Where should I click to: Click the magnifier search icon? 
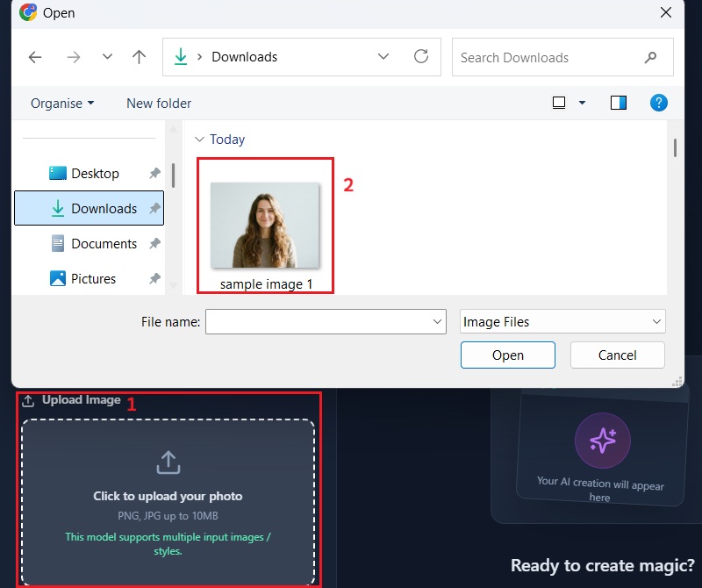click(650, 57)
